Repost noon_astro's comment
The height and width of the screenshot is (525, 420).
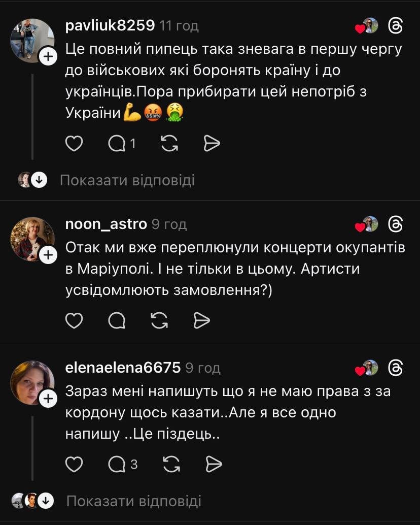(x=160, y=320)
